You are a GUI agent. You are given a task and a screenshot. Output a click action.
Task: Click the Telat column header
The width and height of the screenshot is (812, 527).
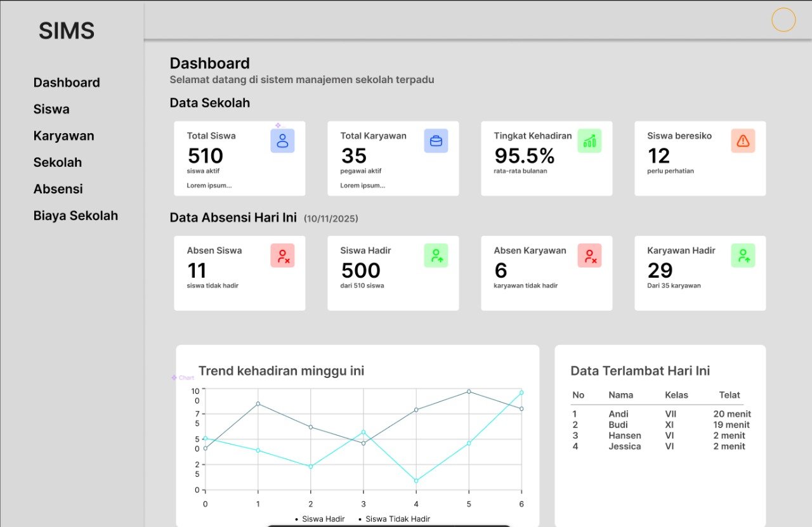coord(730,395)
